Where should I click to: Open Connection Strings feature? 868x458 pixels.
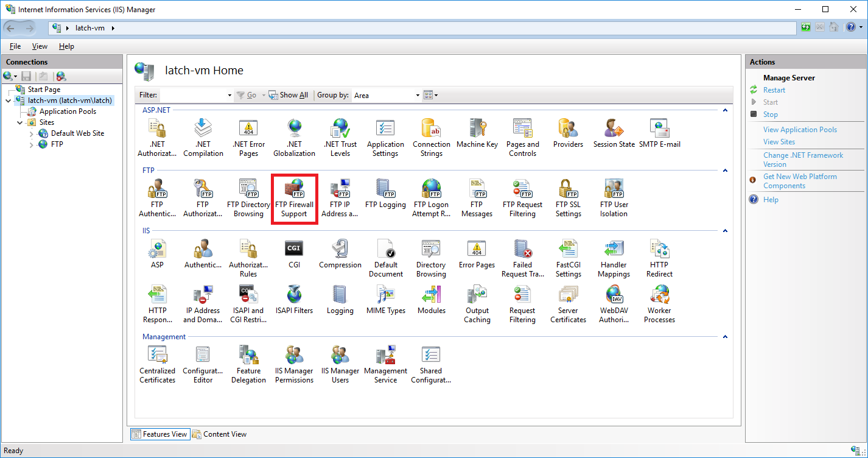tap(432, 138)
